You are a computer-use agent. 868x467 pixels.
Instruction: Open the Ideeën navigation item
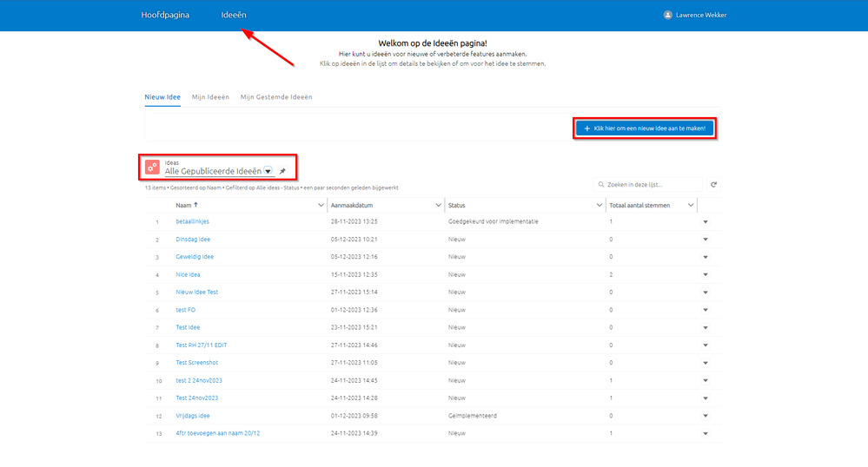click(234, 15)
